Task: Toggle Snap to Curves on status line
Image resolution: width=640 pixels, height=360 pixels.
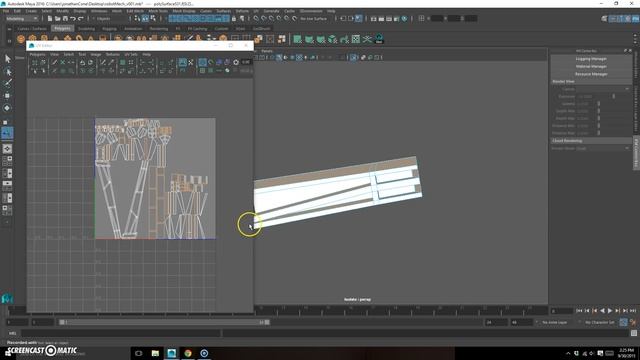Action: [x=264, y=18]
